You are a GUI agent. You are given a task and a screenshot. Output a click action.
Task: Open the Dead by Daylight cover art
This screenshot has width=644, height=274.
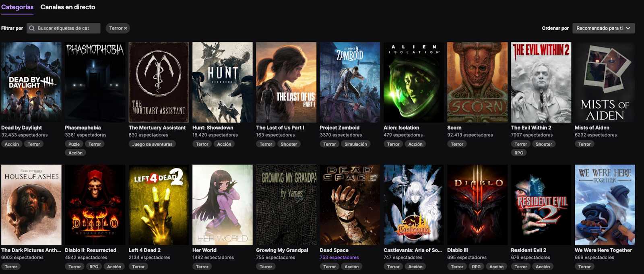[31, 82]
